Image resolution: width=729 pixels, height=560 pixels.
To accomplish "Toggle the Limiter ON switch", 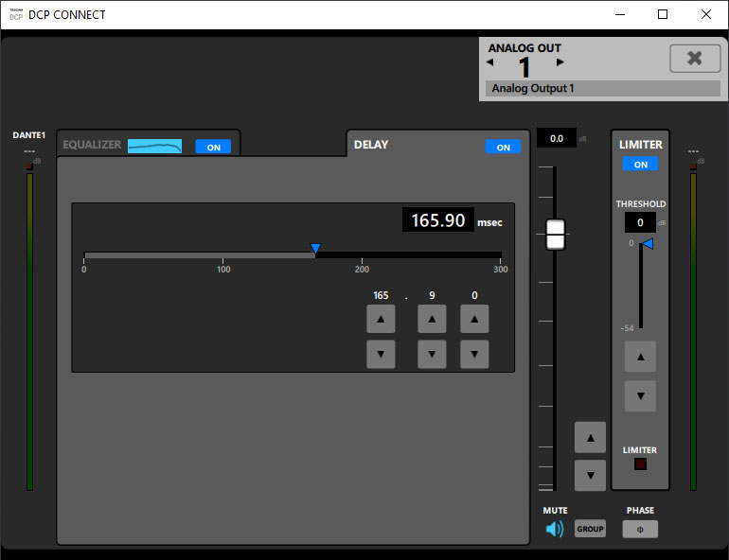I will click(640, 164).
